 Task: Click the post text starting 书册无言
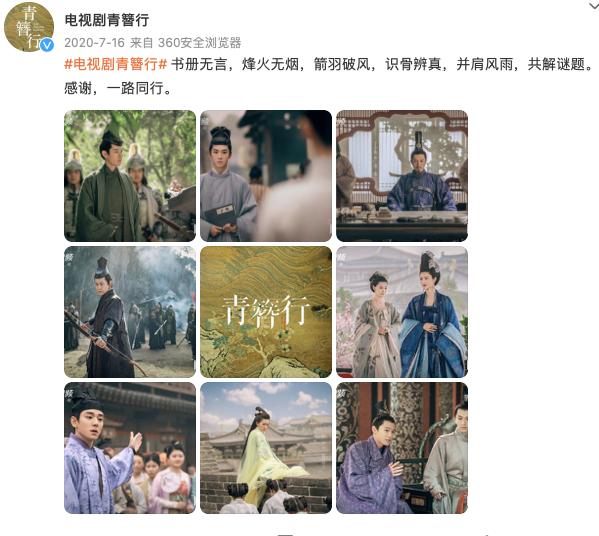tap(382, 64)
